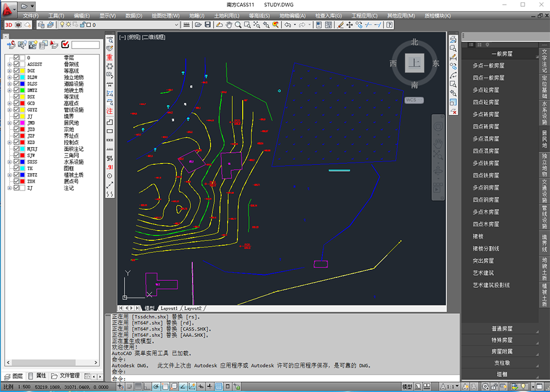Open the 绘图处理(W) menu
550x392 pixels.
[166, 16]
